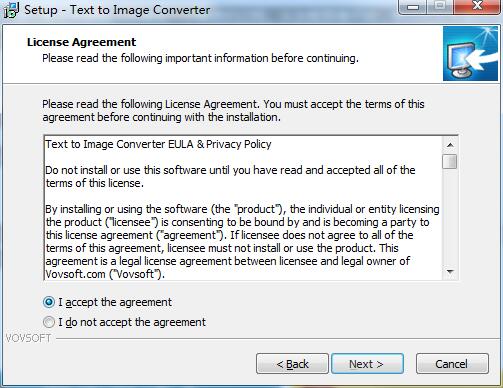Click the empty scrollbar track below thumb
The image size is (503, 388).
pos(450,217)
